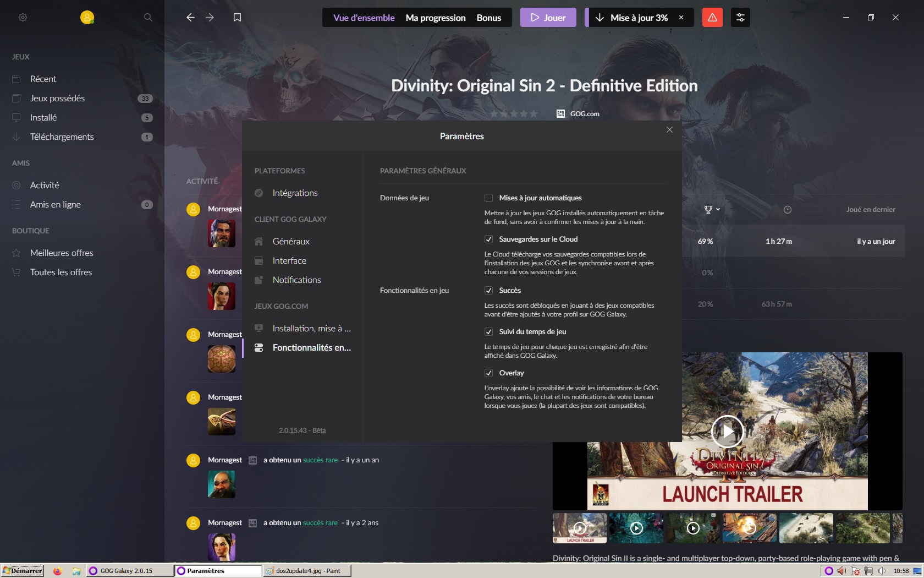The width and height of the screenshot is (924, 578).
Task: Open the file explorer taskbar icon
Action: tap(76, 571)
